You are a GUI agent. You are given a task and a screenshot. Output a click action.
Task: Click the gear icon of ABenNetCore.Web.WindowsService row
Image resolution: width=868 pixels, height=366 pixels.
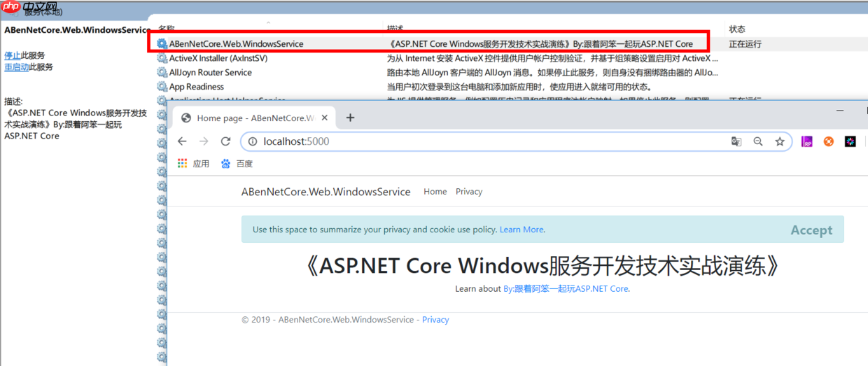pos(162,43)
